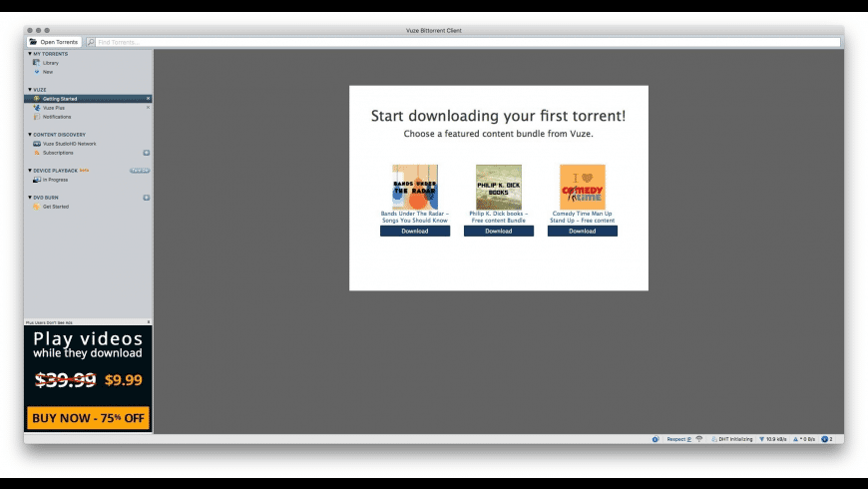The image size is (868, 489).
Task: Open the Notifications sidebar item
Action: click(57, 117)
